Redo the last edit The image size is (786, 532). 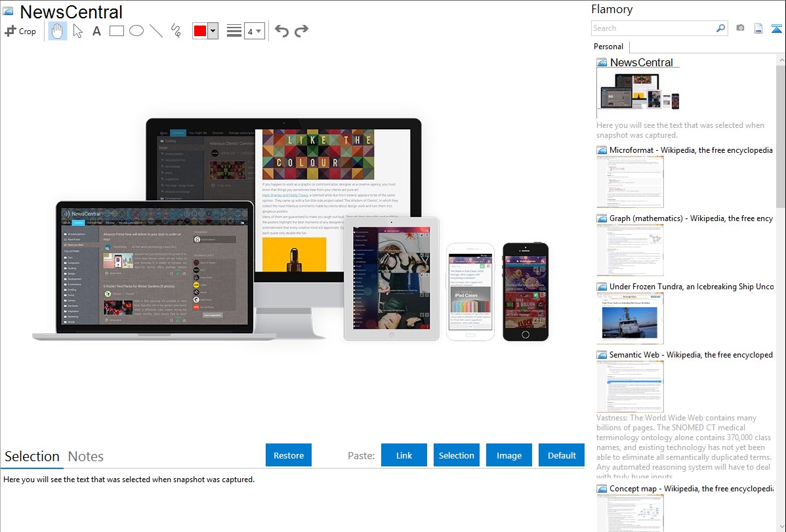(301, 31)
